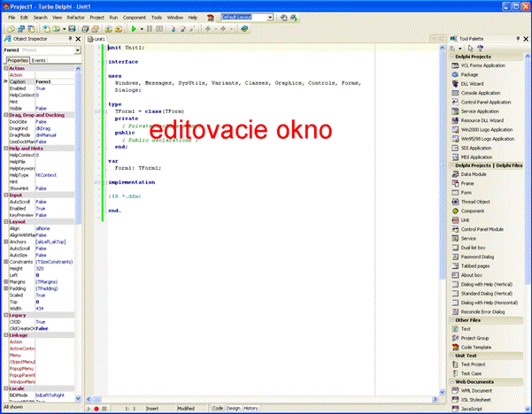The image size is (532, 414).
Task: Click the Object Inspector vertical scrollbar
Action: point(78,234)
